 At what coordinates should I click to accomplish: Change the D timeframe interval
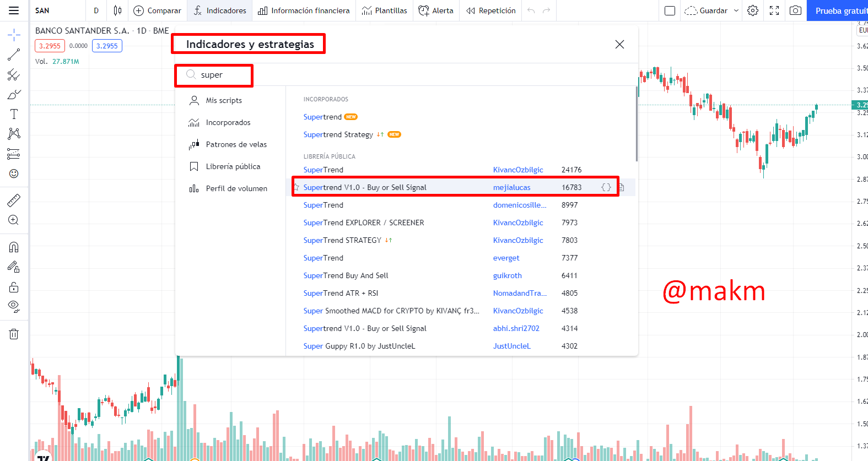(96, 10)
